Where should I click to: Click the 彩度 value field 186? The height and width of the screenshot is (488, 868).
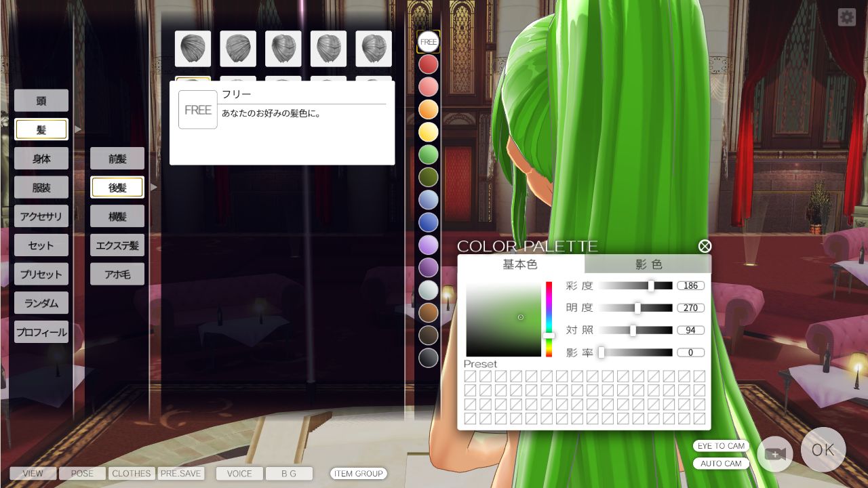[691, 286]
